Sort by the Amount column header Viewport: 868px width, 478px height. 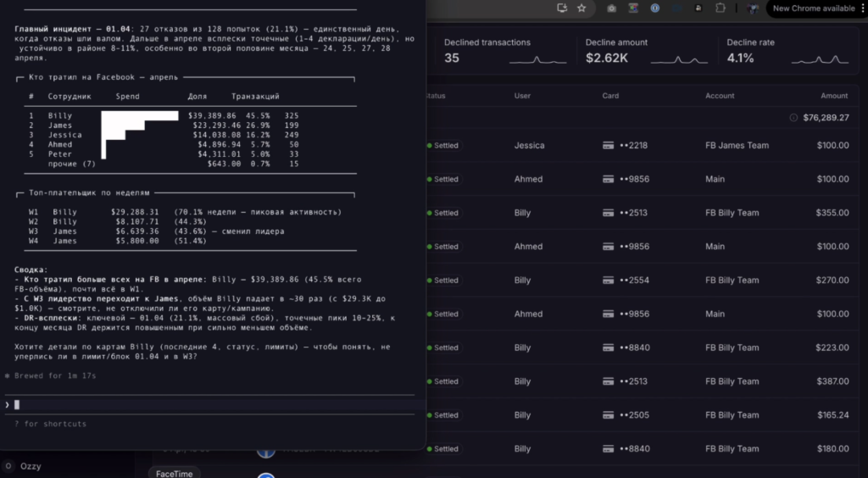pyautogui.click(x=834, y=96)
